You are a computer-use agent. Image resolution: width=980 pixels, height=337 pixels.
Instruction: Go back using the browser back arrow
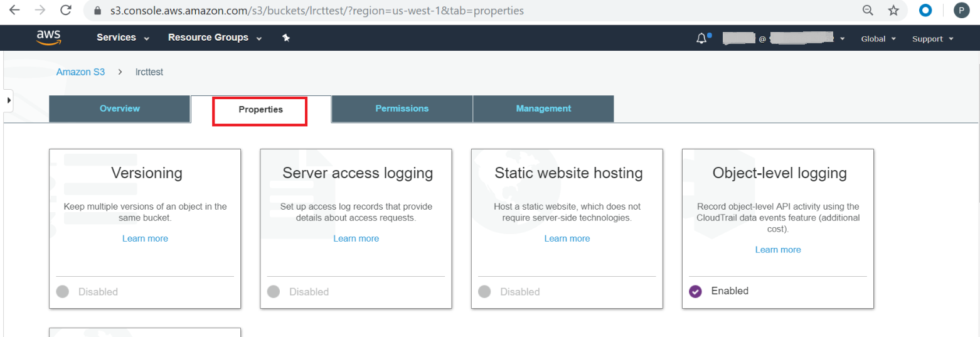click(14, 11)
